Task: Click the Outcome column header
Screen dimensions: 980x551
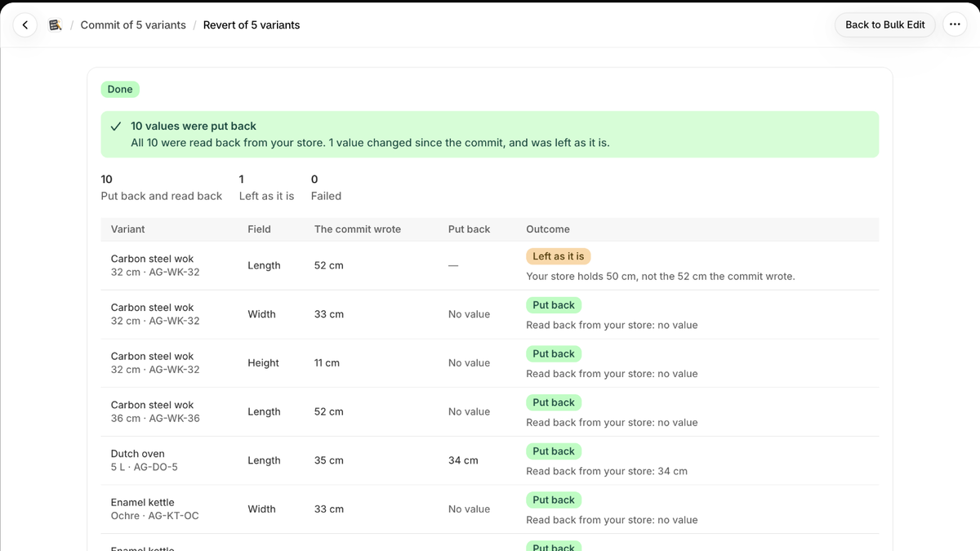Action: pos(548,229)
